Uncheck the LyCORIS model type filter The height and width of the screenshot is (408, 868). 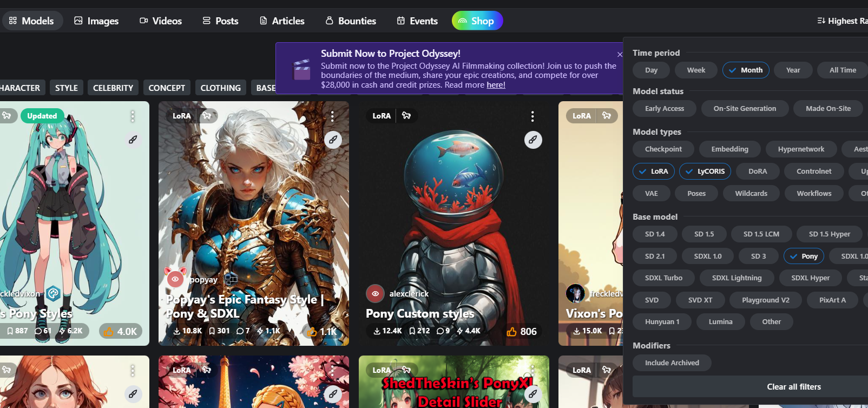tap(705, 171)
